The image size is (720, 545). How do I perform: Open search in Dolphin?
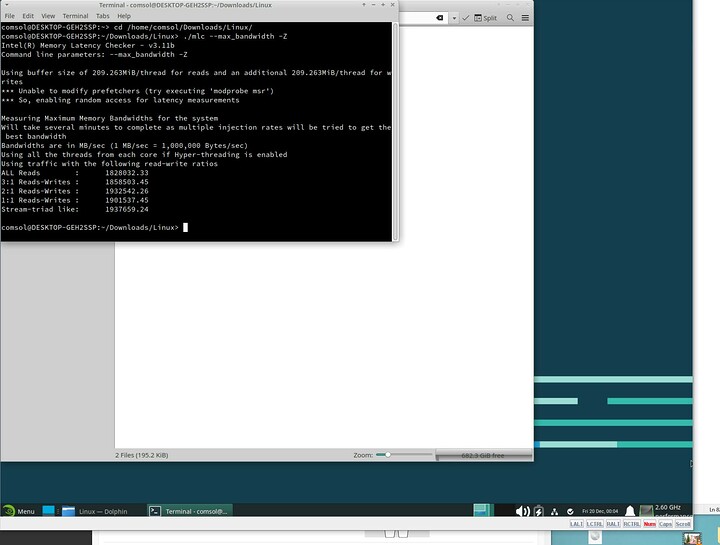coord(510,18)
